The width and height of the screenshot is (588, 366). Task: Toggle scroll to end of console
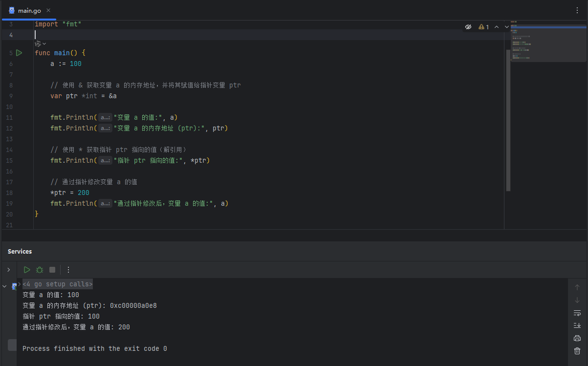tap(577, 325)
